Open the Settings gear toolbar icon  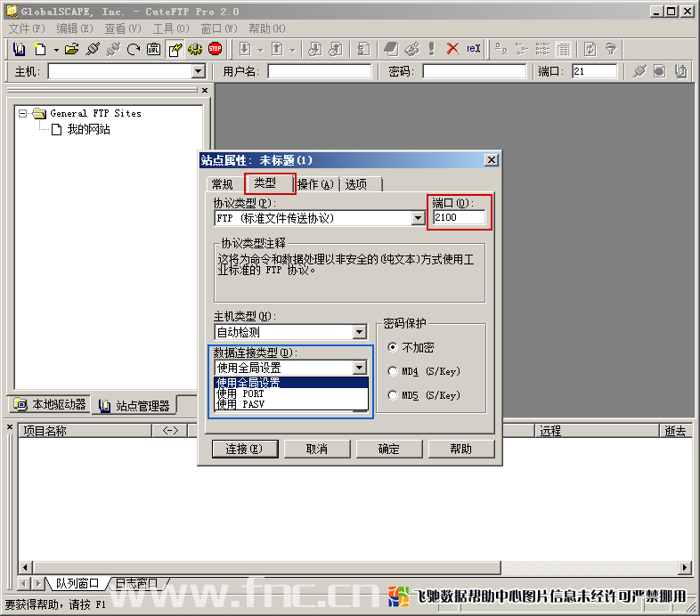coord(195,49)
